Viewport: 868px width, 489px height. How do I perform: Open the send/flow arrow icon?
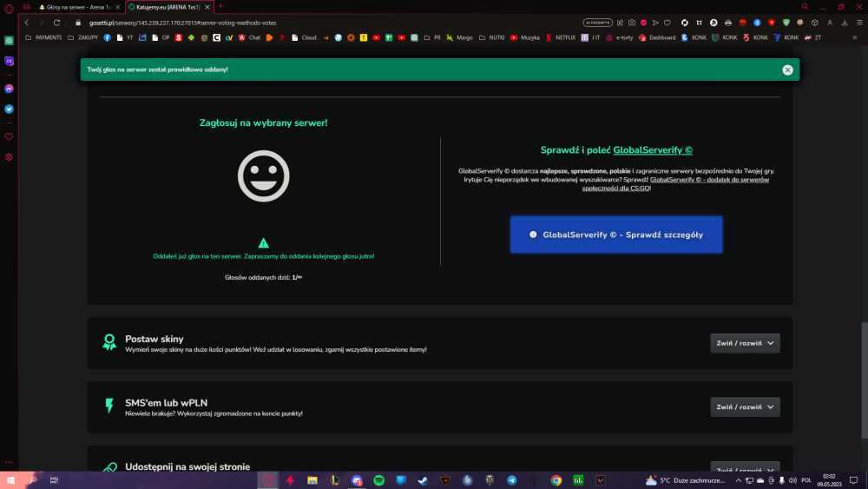[x=655, y=23]
